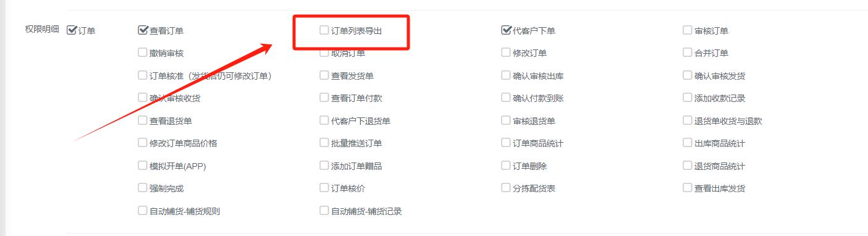868x236 pixels.
Task: Enable 查看发货单 permission
Action: pyautogui.click(x=324, y=75)
